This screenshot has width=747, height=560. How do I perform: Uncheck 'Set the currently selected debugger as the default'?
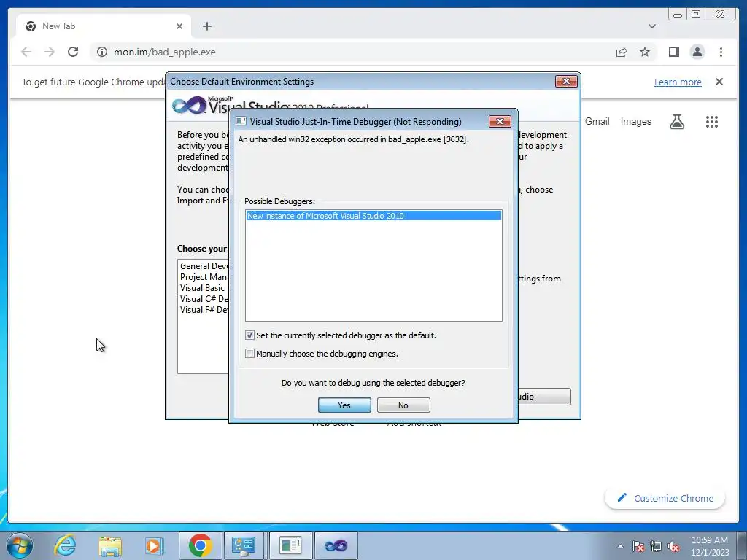249,335
